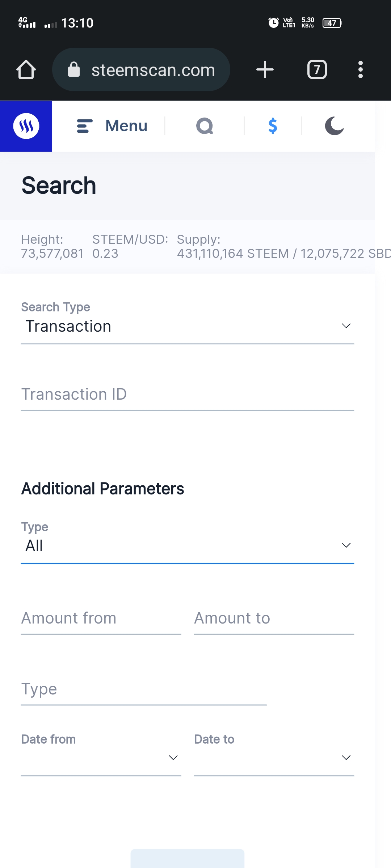This screenshot has width=391, height=868.
Task: Expand the Type "All" dropdown
Action: 187,546
